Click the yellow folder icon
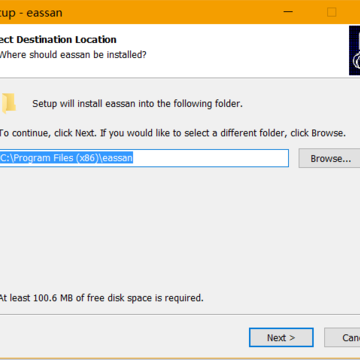Screen dimensions: 360x360 coord(9,104)
